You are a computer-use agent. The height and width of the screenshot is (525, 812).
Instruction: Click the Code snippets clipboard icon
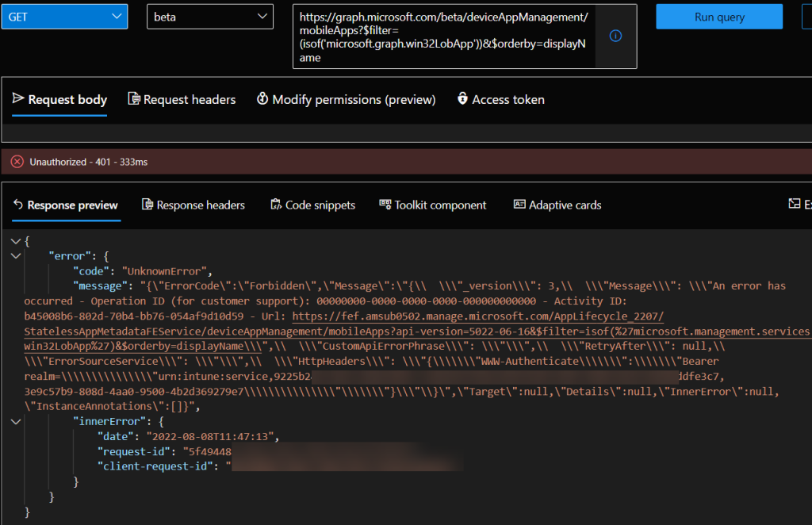276,205
